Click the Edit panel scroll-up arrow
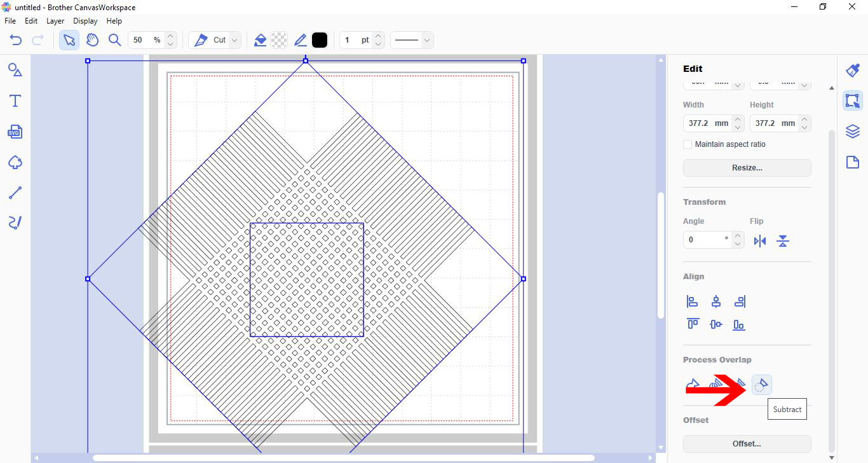This screenshot has width=868, height=463. tap(832, 88)
